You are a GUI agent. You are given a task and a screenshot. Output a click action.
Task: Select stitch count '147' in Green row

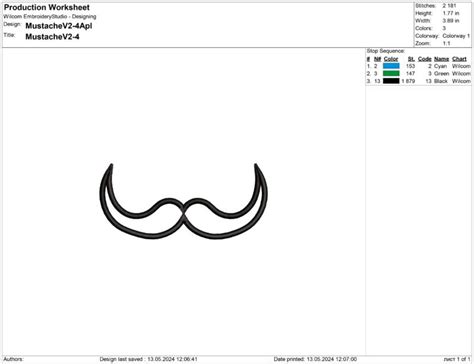[x=410, y=74]
